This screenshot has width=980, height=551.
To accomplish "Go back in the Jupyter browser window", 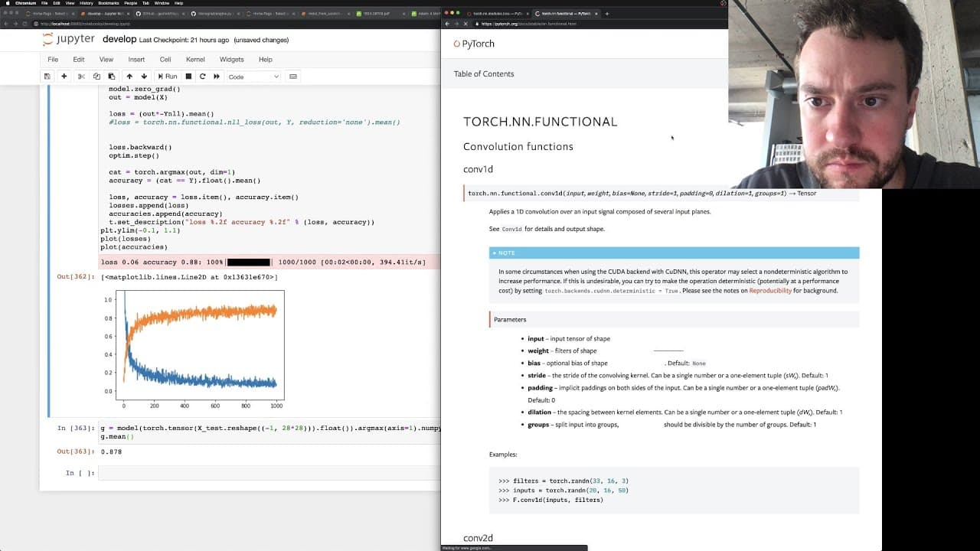I will [6, 24].
